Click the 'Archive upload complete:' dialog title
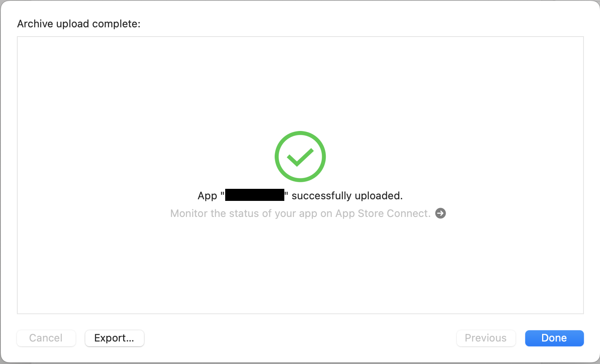The height and width of the screenshot is (364, 600). coord(78,24)
